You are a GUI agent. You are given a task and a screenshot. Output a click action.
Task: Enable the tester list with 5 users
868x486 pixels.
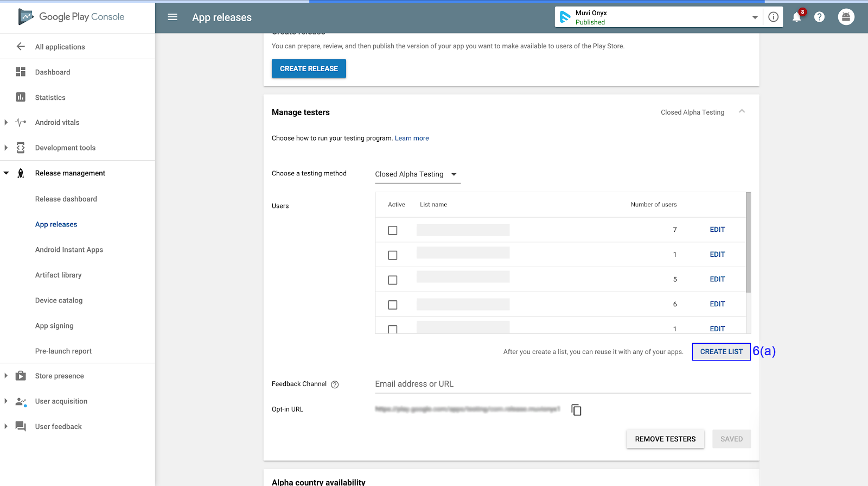393,280
